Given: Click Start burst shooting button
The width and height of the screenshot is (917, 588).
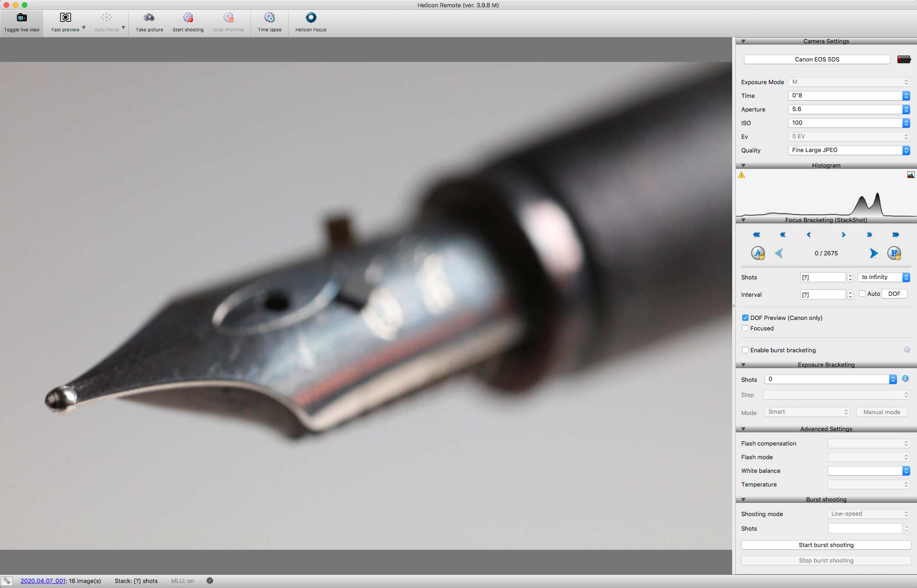Looking at the screenshot, I should click(x=826, y=545).
